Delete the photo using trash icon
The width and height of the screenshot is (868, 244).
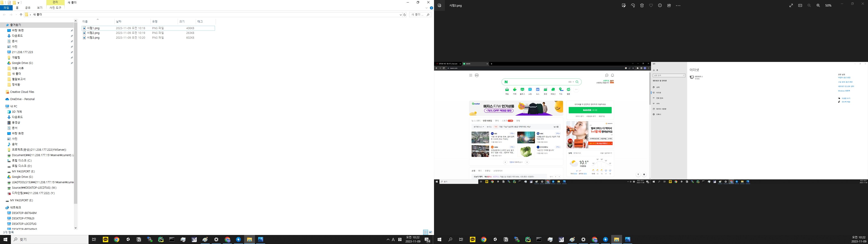coord(642,5)
